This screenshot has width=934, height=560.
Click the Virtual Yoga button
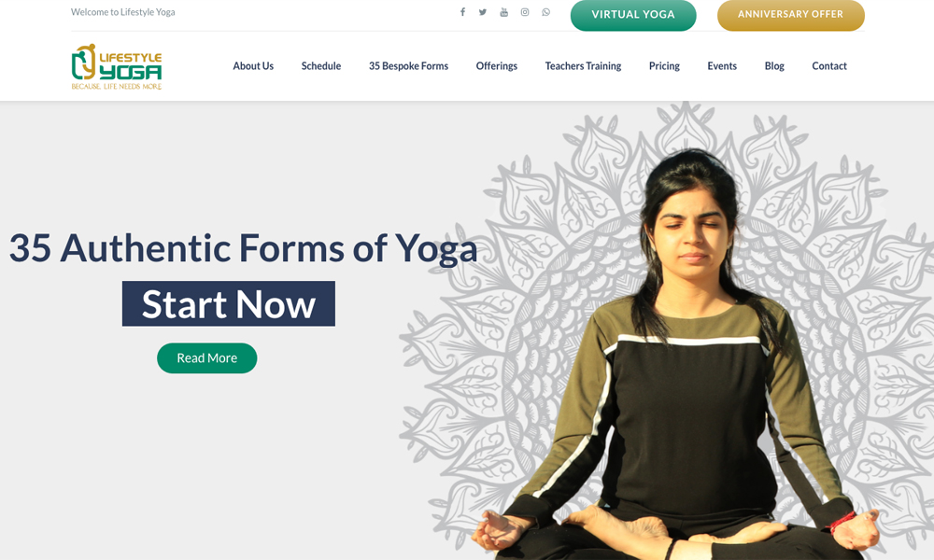pos(633,15)
